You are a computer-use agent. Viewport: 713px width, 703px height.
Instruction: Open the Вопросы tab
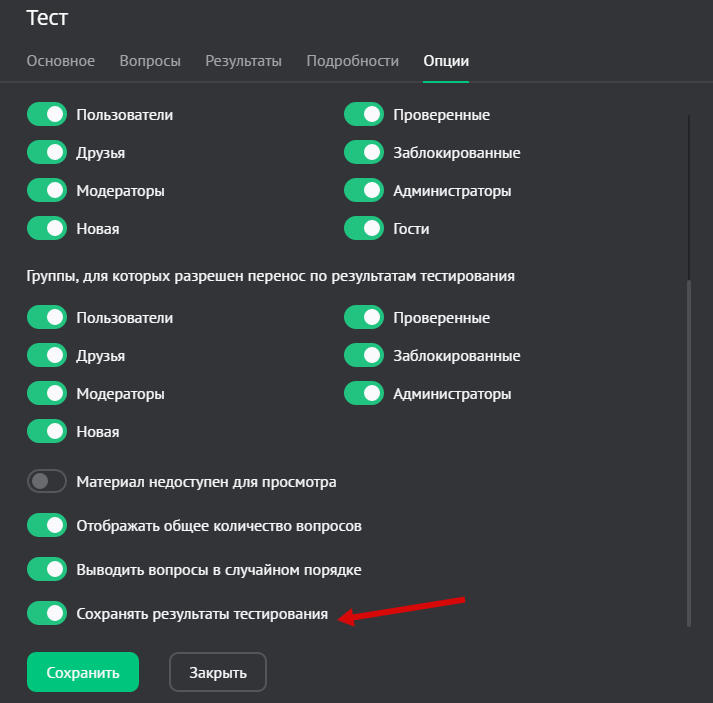click(x=150, y=61)
